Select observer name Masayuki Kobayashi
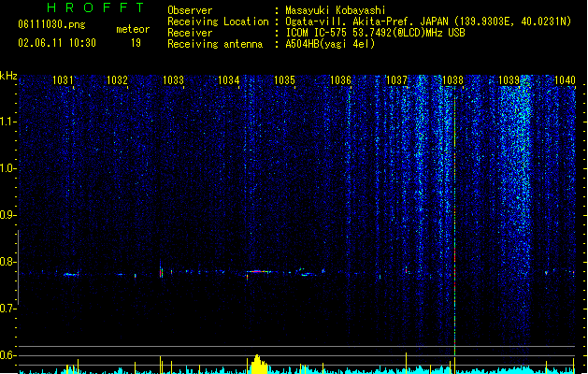 [336, 10]
